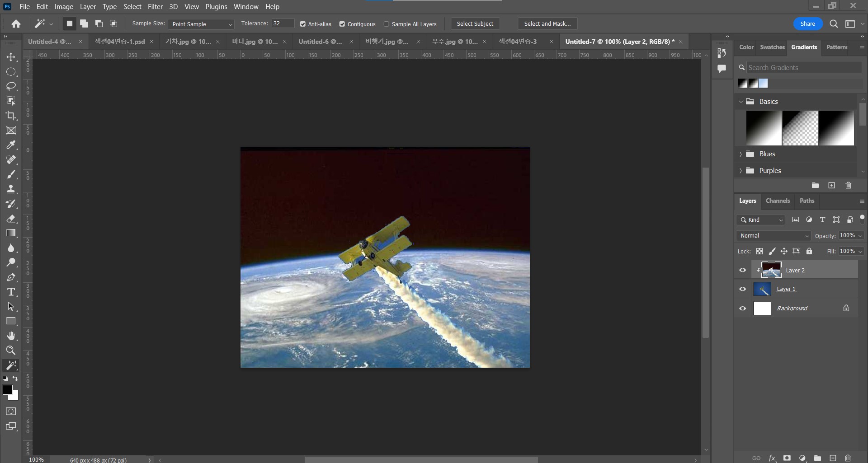This screenshot has width=868, height=463.
Task: Open the Kind filter dropdown
Action: 761,220
